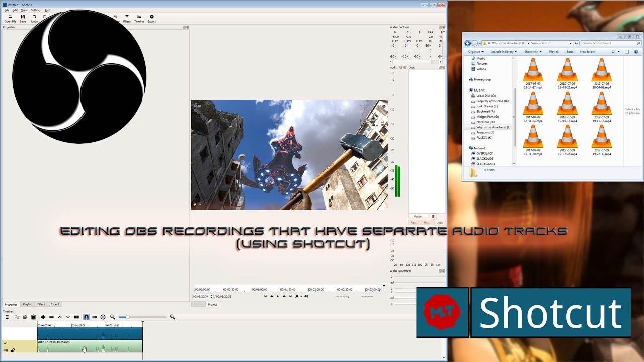Click Timeline toolbar icon
644x362 pixels.
pyautogui.click(x=139, y=19)
